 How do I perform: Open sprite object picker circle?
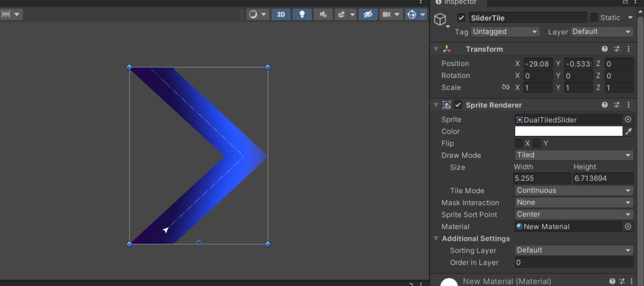pyautogui.click(x=628, y=120)
